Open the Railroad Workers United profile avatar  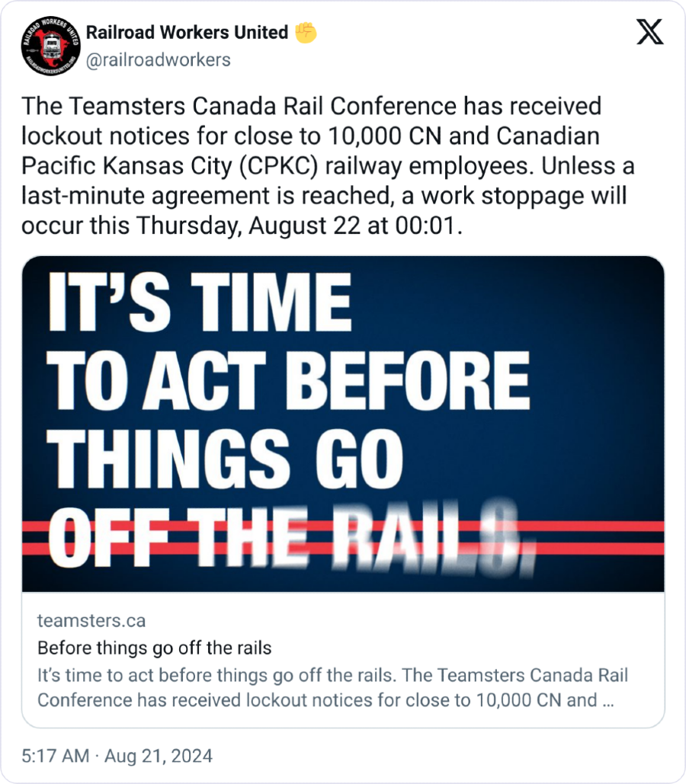52,45
